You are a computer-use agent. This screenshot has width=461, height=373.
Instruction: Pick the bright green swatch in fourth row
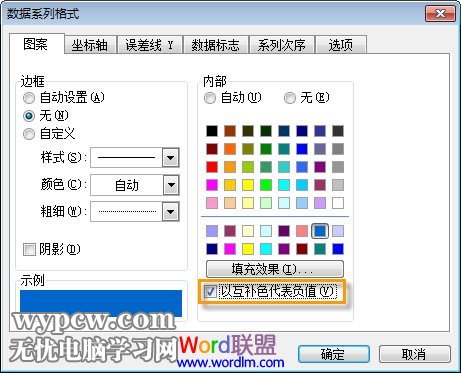(x=266, y=185)
